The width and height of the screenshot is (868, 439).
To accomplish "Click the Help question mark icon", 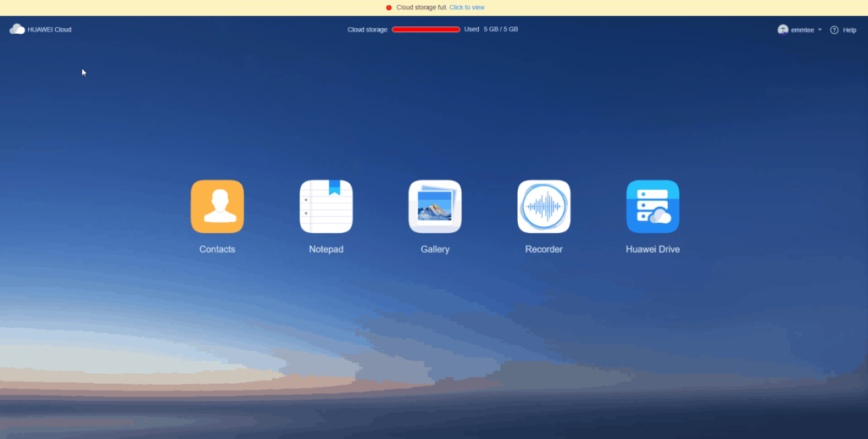I will point(834,30).
